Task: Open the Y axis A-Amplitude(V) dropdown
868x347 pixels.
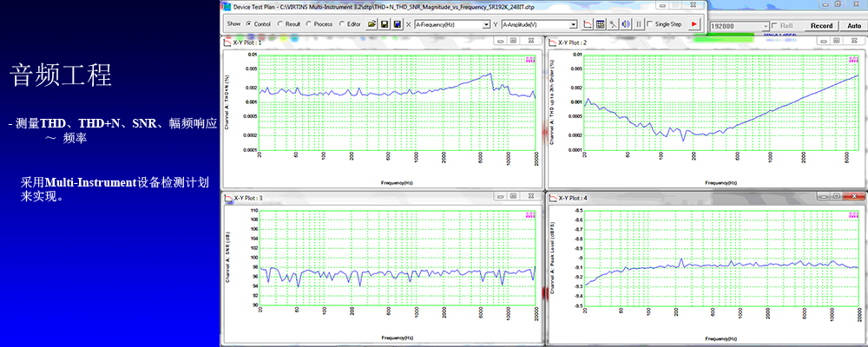Action: click(x=574, y=25)
